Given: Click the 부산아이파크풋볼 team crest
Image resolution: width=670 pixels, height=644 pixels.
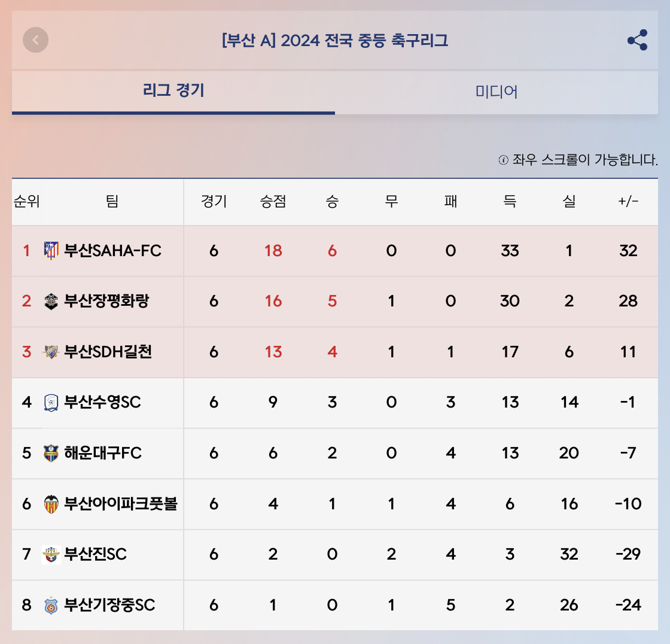Looking at the screenshot, I should coord(51,504).
